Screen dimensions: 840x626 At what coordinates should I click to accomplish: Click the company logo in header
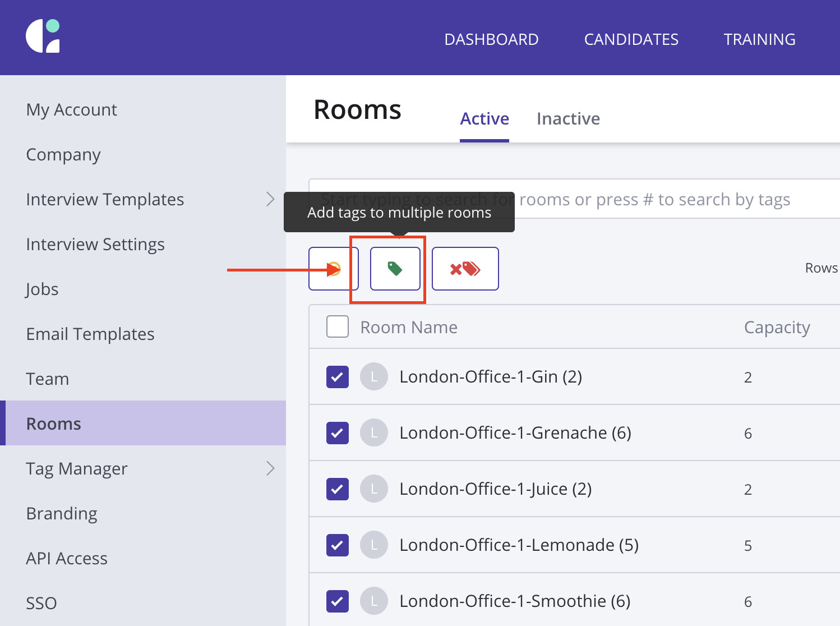(x=43, y=36)
